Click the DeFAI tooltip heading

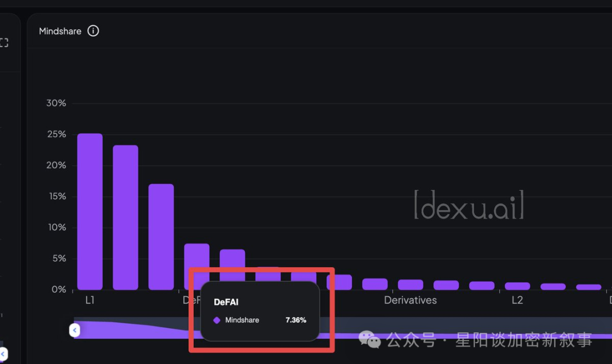pos(226,302)
